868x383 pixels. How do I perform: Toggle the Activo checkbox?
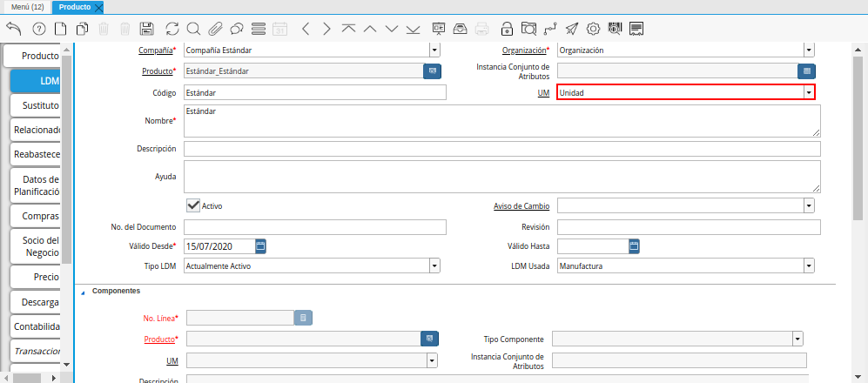point(194,205)
